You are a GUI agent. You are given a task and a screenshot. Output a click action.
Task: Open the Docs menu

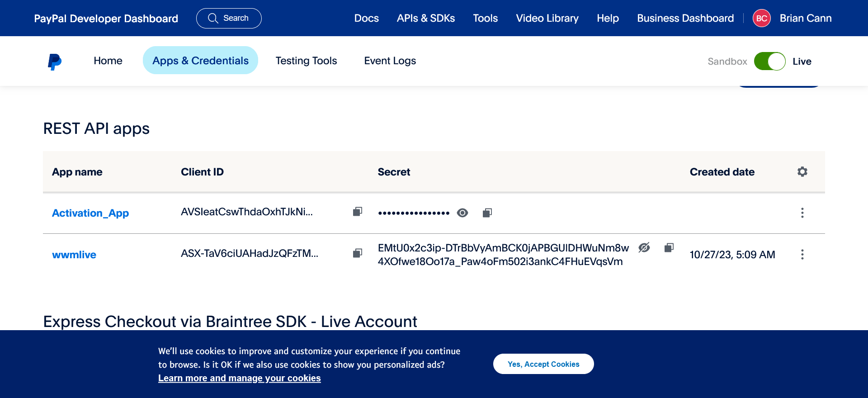click(367, 18)
